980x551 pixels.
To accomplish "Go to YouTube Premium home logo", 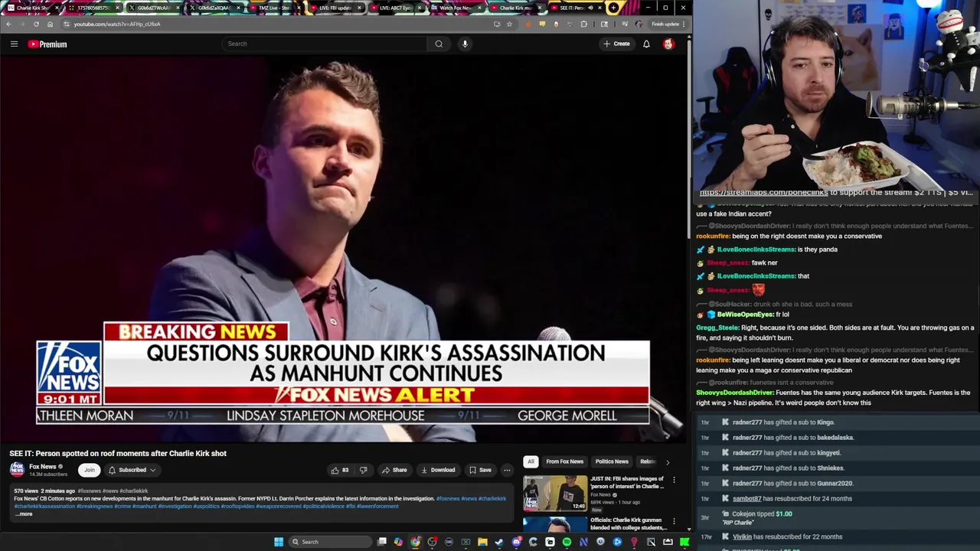I will (x=47, y=44).
